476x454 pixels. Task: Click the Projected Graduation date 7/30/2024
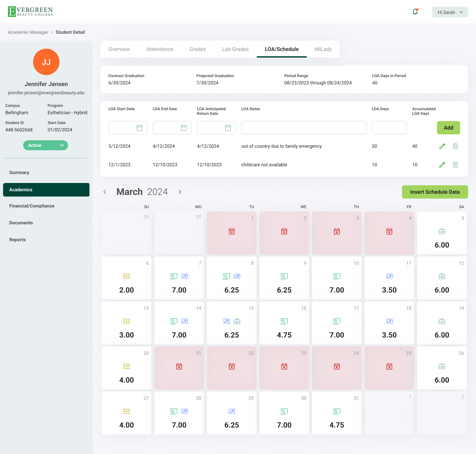coord(207,83)
